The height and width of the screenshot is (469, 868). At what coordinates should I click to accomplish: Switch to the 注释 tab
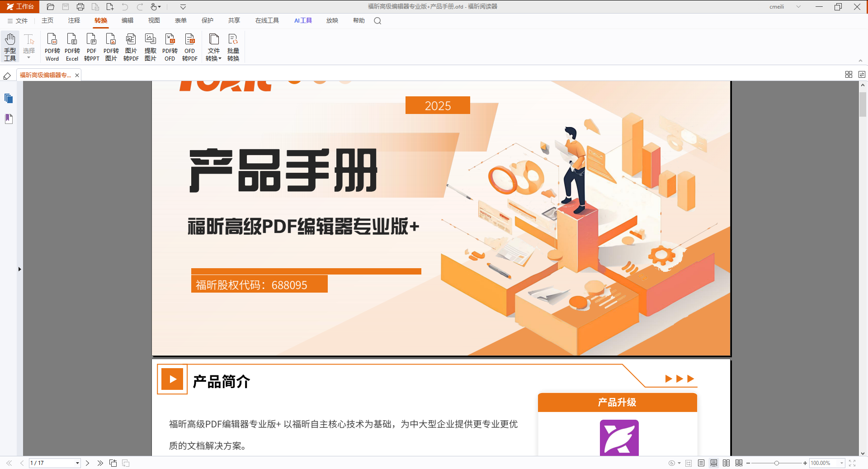pos(74,21)
